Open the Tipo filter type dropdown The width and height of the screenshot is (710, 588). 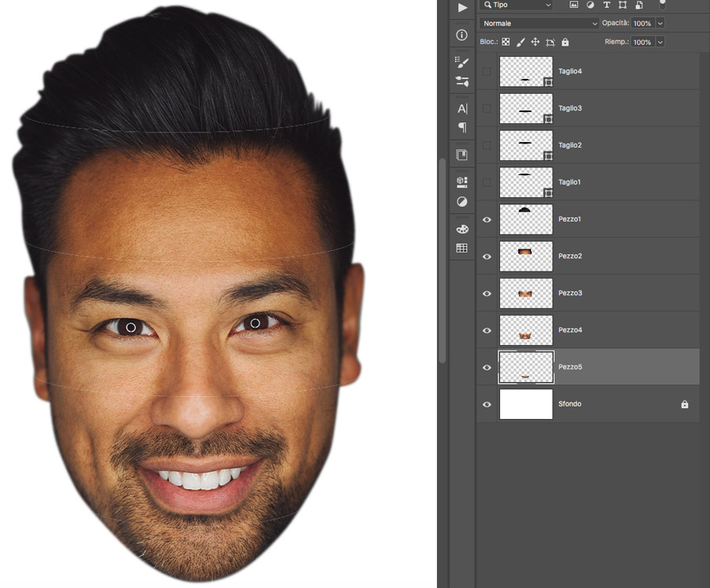click(x=517, y=5)
